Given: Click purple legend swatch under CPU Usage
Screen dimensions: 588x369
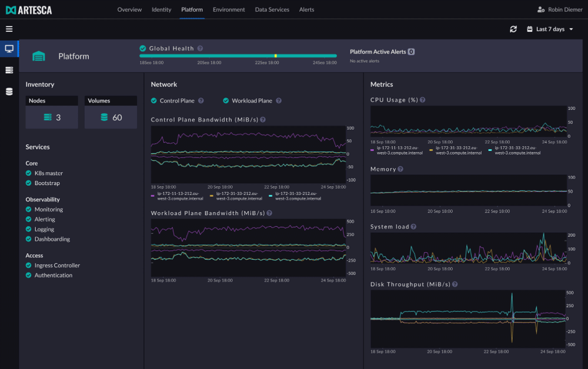Looking at the screenshot, I should point(372,150).
